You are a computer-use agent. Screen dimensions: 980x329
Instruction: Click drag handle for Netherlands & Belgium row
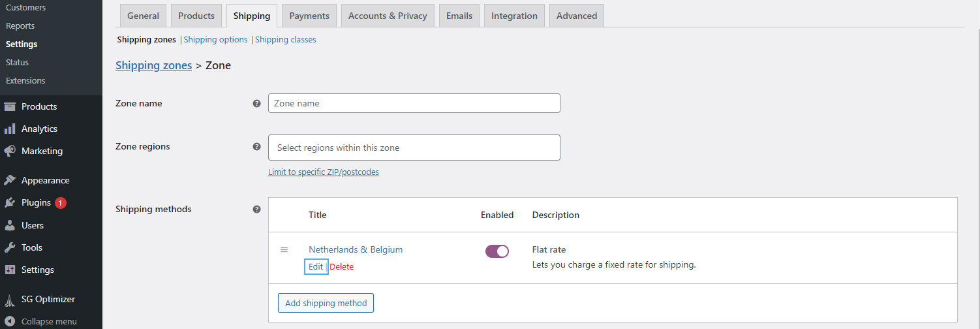pyautogui.click(x=284, y=249)
